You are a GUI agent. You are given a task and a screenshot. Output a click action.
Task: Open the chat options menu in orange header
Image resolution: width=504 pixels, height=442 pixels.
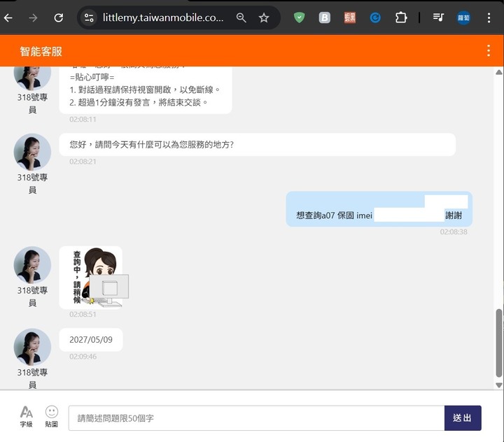pos(489,51)
